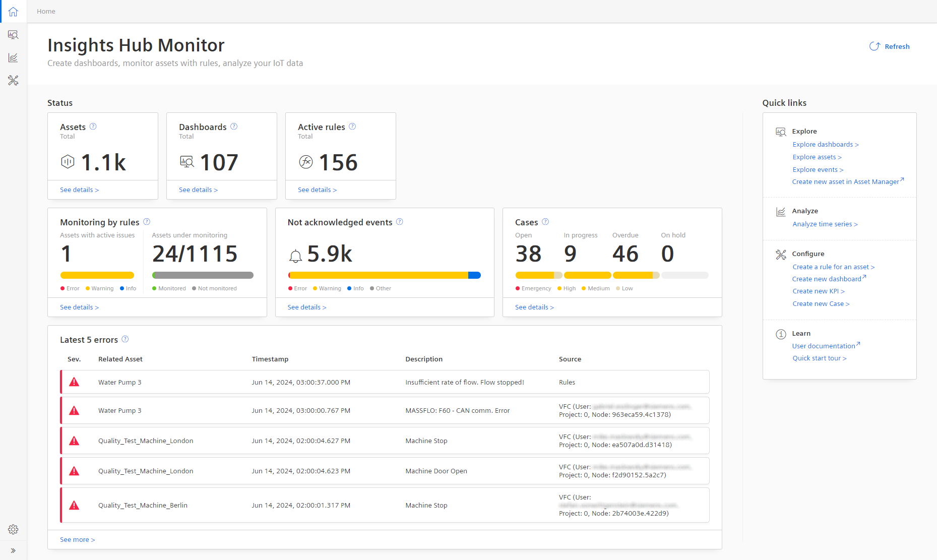The image size is (937, 560).
Task: Click See more under latest errors
Action: 77,540
